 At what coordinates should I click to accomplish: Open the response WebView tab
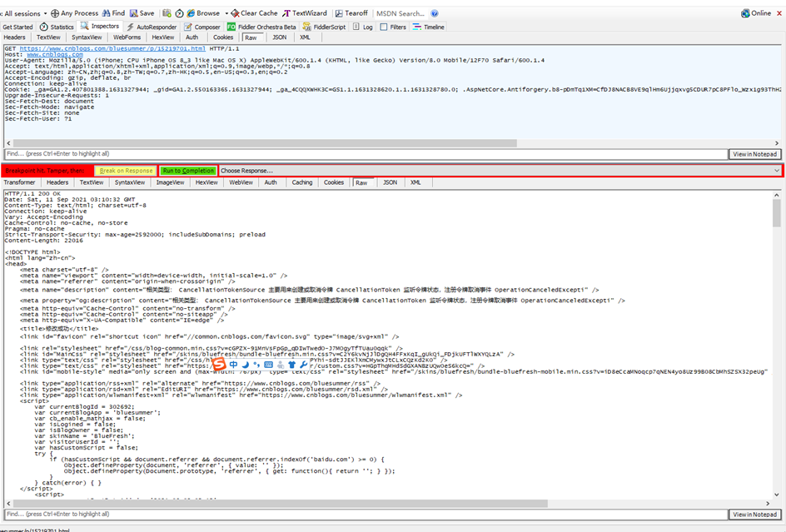(241, 182)
